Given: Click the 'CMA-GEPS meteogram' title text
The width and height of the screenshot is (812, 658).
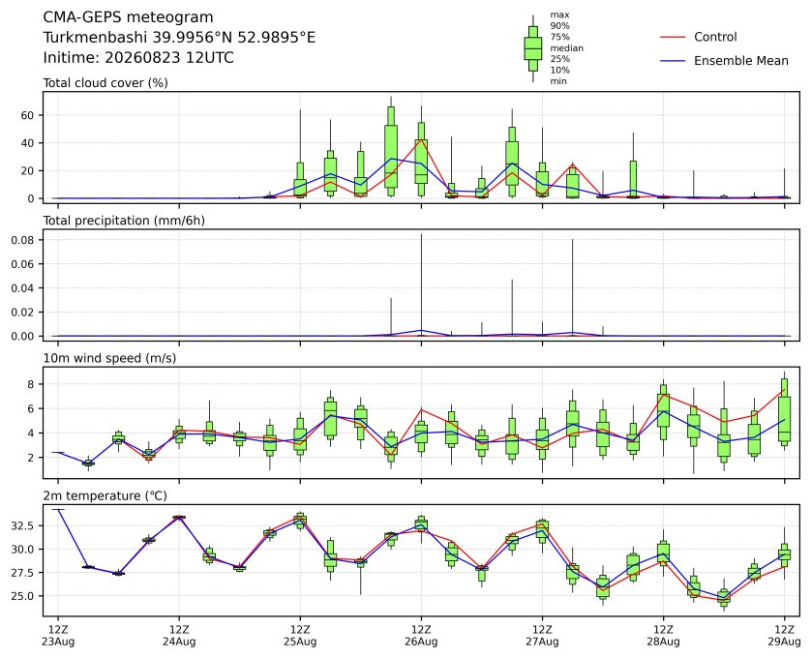Looking at the screenshot, I should pos(128,17).
